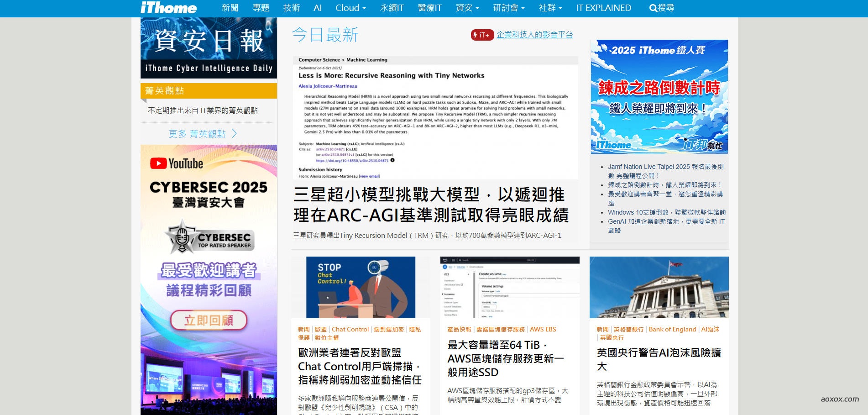Click the search magnifier icon
Screen dimensions: 868x415
653,8
